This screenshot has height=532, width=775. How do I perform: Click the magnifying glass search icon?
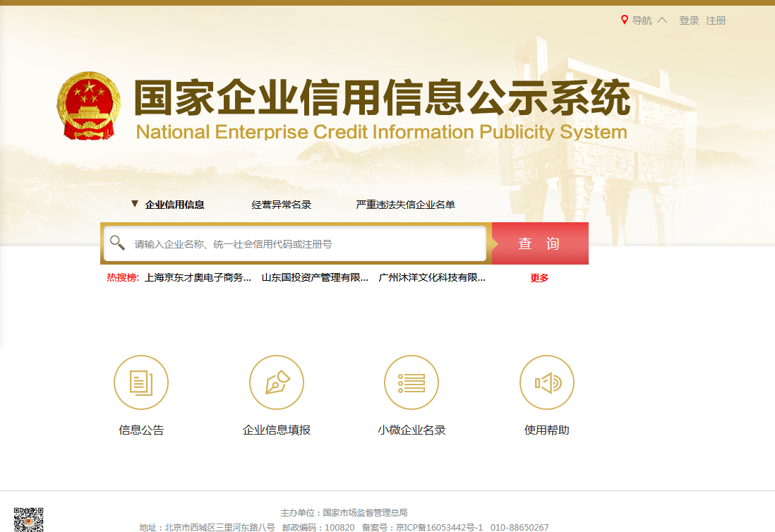point(117,243)
